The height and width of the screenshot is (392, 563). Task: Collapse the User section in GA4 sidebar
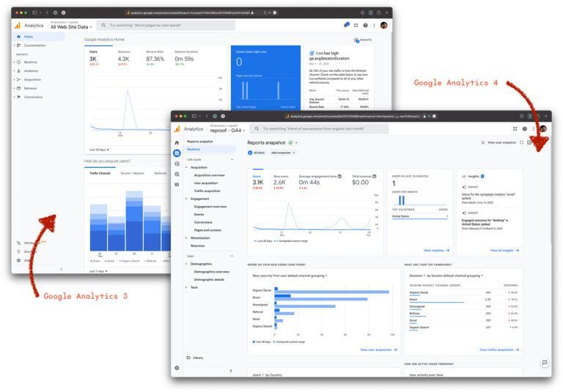(232, 256)
